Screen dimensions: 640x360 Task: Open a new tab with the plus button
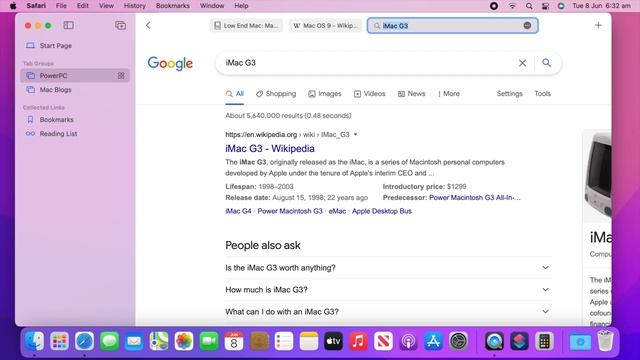(598, 25)
